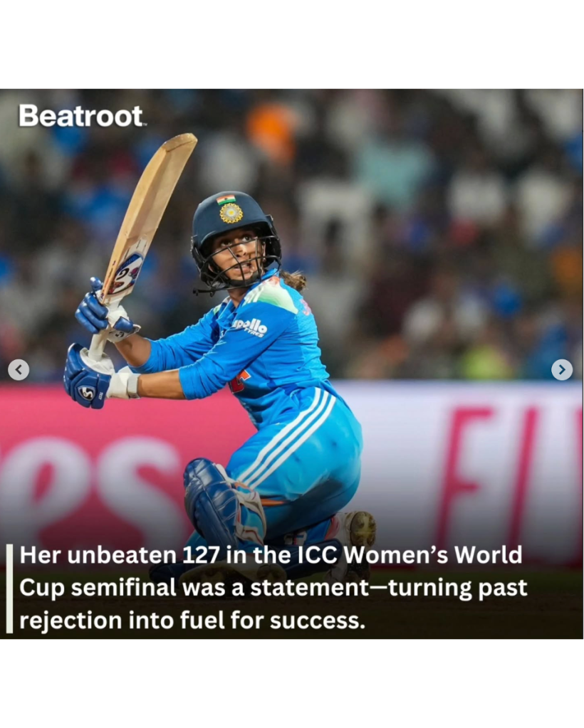Select the caption line 'Cup semifinal was a statement'
The image size is (584, 728).
[x=273, y=588]
